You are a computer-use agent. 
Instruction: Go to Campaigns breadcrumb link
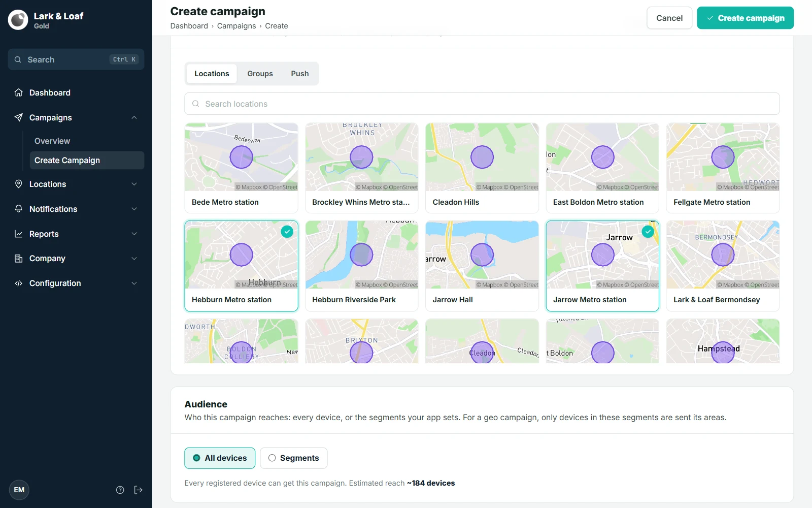pos(236,26)
